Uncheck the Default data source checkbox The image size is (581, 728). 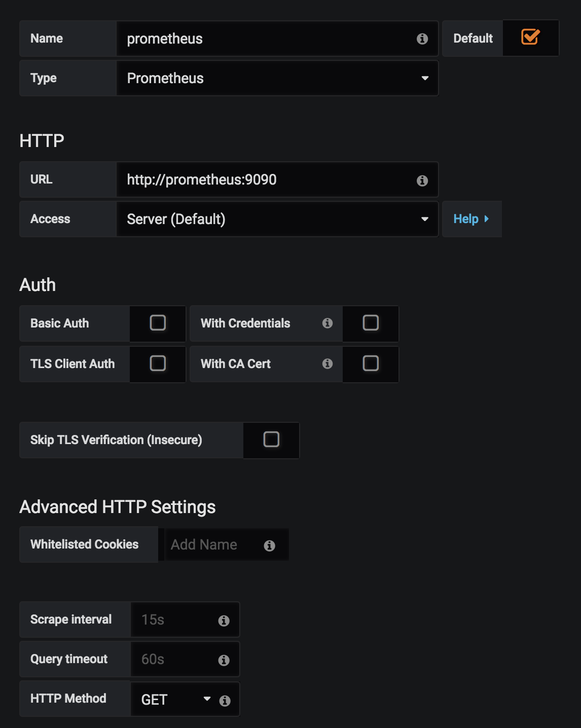pos(530,37)
